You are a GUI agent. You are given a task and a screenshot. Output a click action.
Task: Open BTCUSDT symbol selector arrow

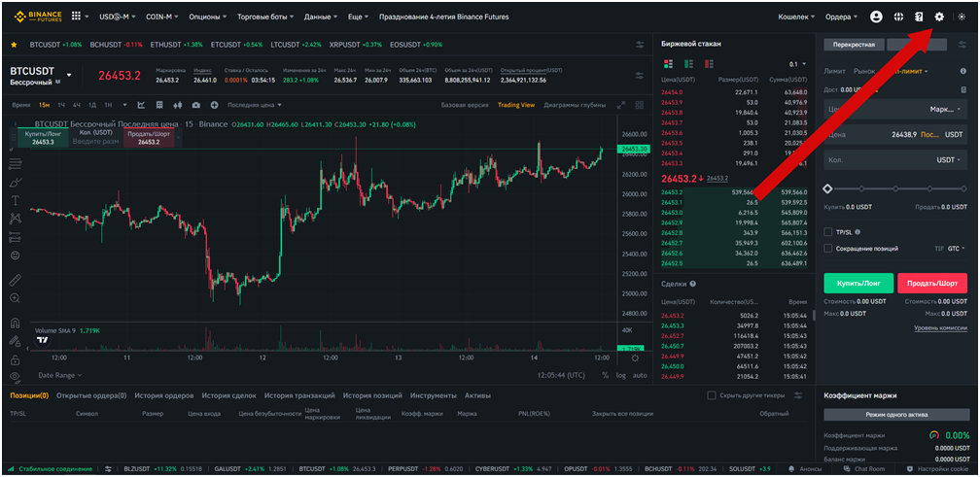click(69, 75)
